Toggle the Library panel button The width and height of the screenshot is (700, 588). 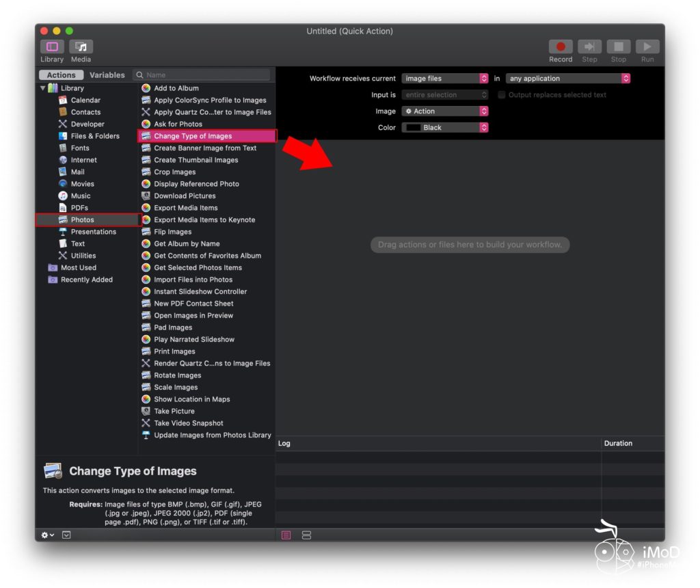click(52, 47)
